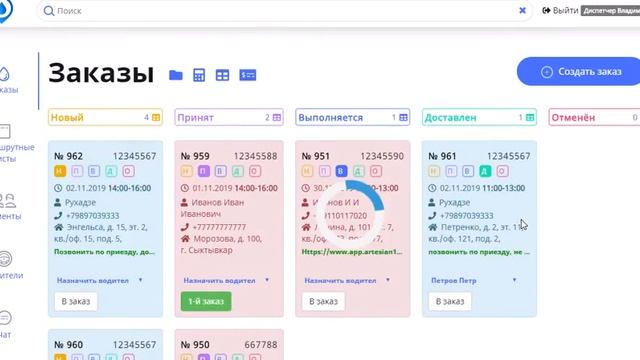The image size is (640, 360).
Task: Select the Новый column tab
Action: point(105,118)
